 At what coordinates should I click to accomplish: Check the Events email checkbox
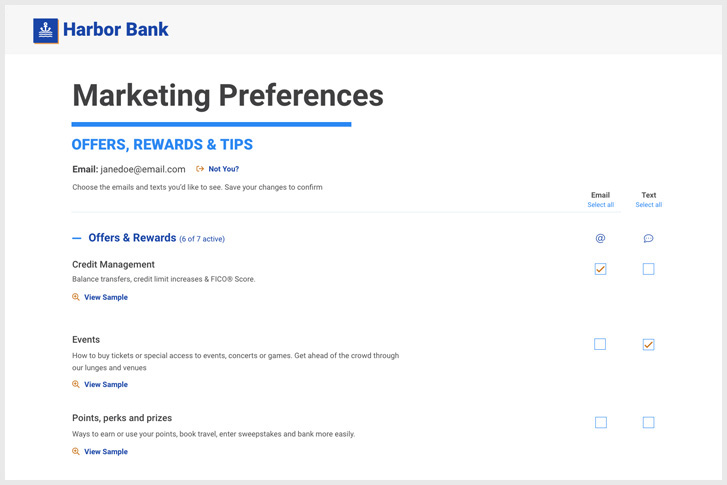pyautogui.click(x=600, y=344)
